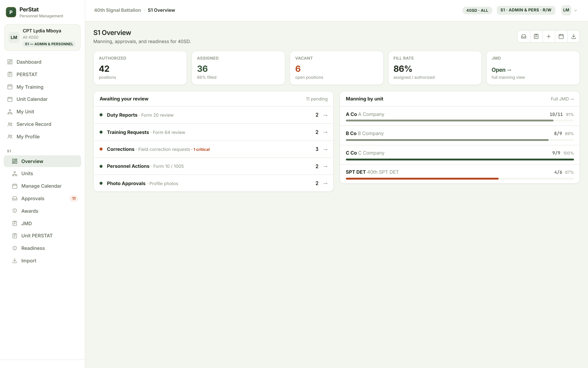The width and height of the screenshot is (588, 368).
Task: Click the SPT DET manning progress bar
Action: (460, 178)
